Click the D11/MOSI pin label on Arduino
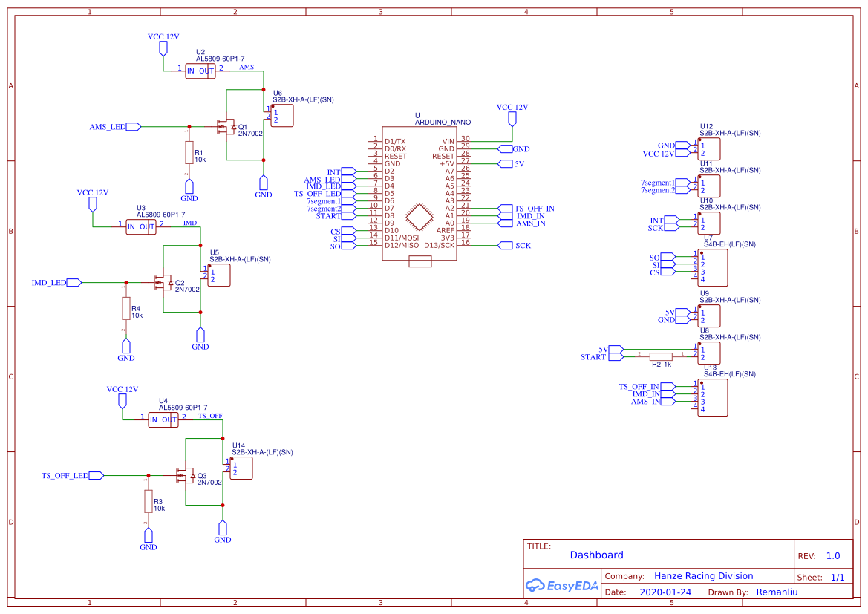The height and width of the screenshot is (614, 868). pos(402,238)
